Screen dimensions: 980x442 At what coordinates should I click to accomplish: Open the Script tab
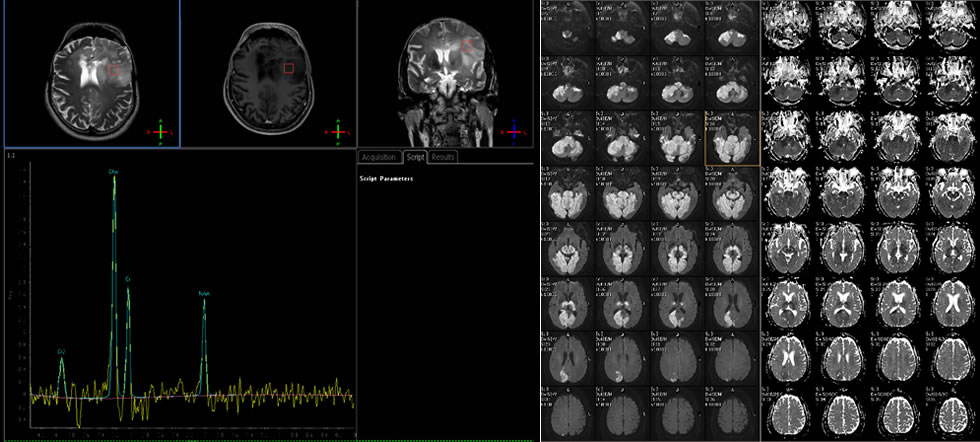pyautogui.click(x=415, y=157)
